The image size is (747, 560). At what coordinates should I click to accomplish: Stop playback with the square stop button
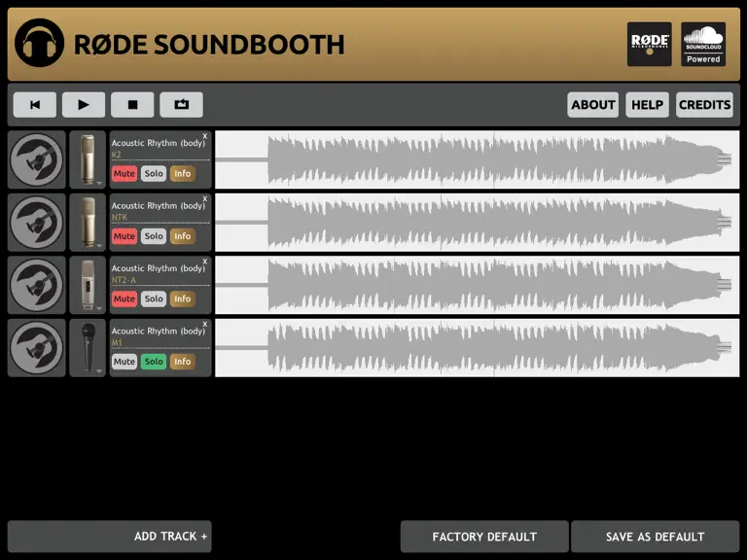coord(132,105)
